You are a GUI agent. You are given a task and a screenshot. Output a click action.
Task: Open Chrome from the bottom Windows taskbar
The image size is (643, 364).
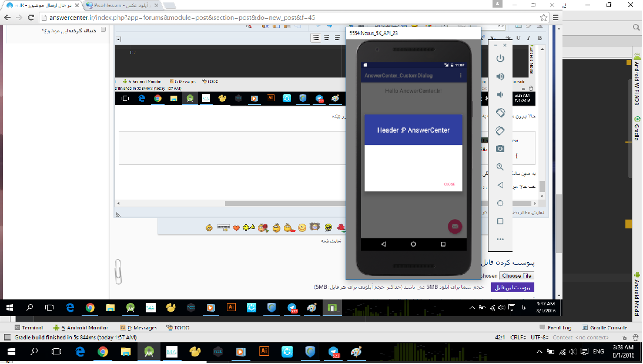click(x=103, y=352)
